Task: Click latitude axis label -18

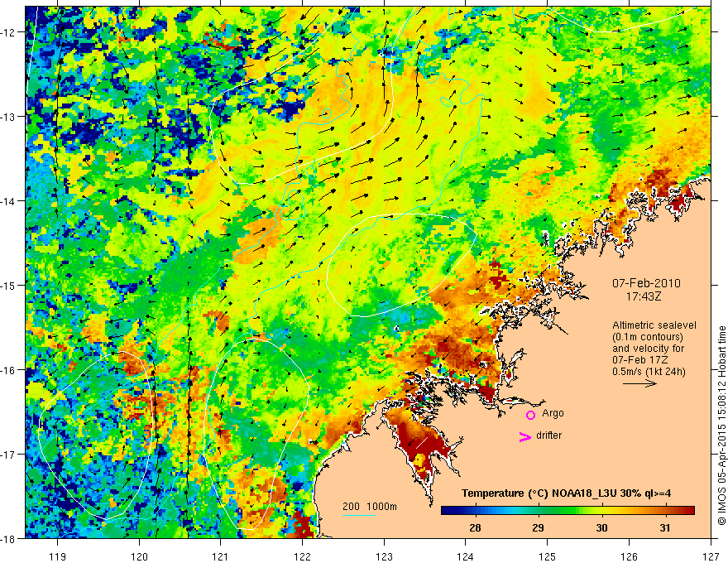Action: pyautogui.click(x=9, y=538)
